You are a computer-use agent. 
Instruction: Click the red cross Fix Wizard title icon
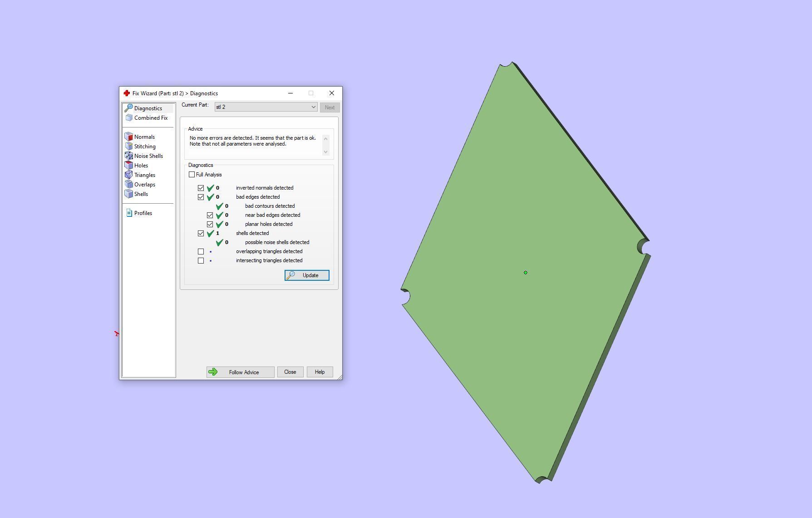(x=127, y=93)
